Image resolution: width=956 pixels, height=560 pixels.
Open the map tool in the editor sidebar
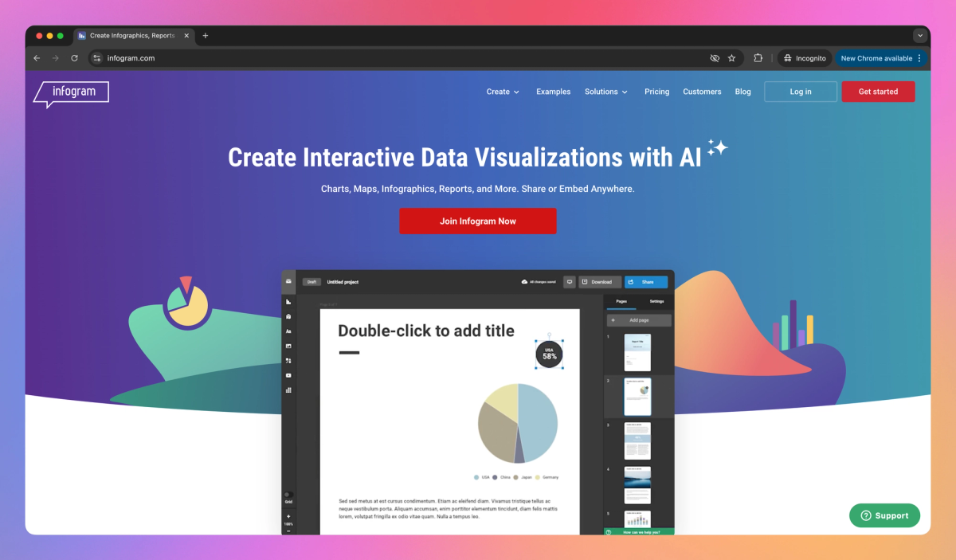(288, 316)
